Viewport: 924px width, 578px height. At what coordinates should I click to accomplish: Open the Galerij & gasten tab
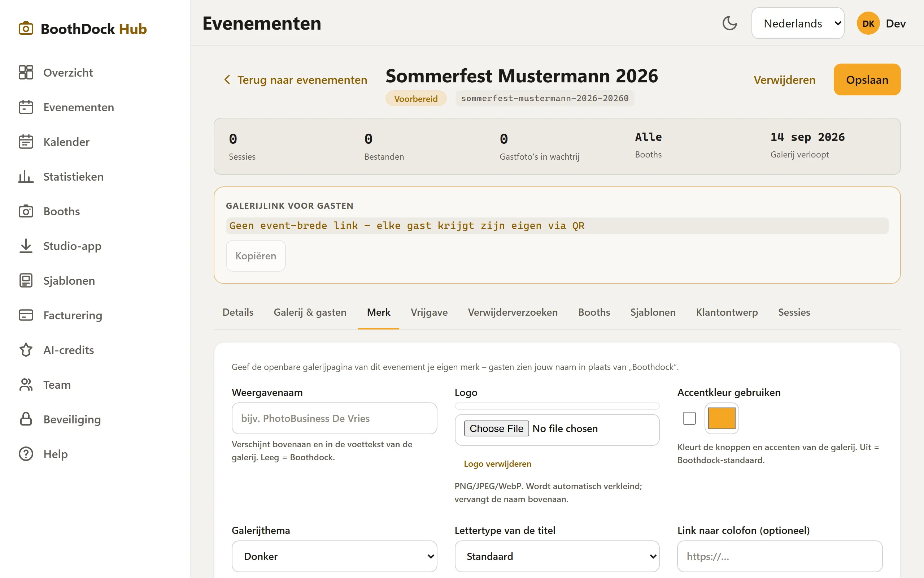tap(310, 312)
